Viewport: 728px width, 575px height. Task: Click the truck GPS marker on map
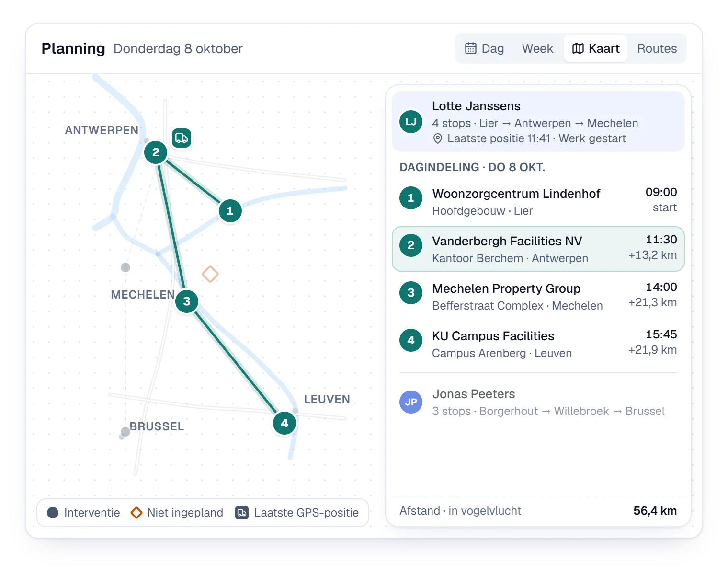point(182,138)
